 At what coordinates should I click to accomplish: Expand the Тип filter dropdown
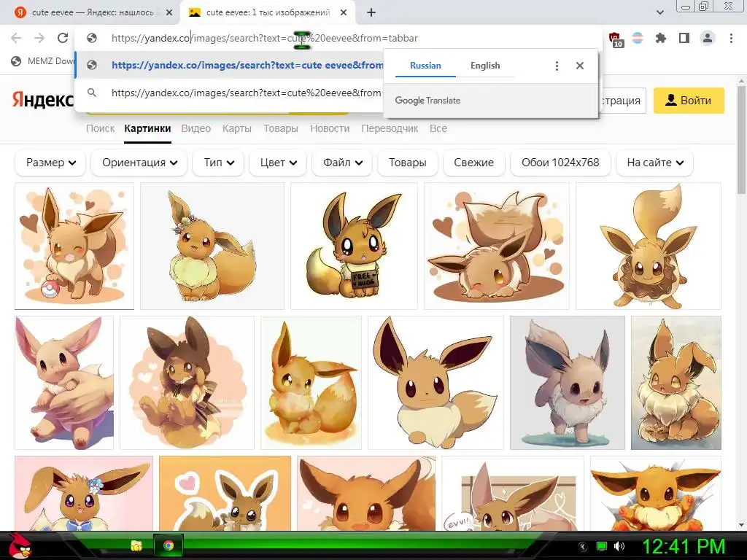[x=218, y=163]
